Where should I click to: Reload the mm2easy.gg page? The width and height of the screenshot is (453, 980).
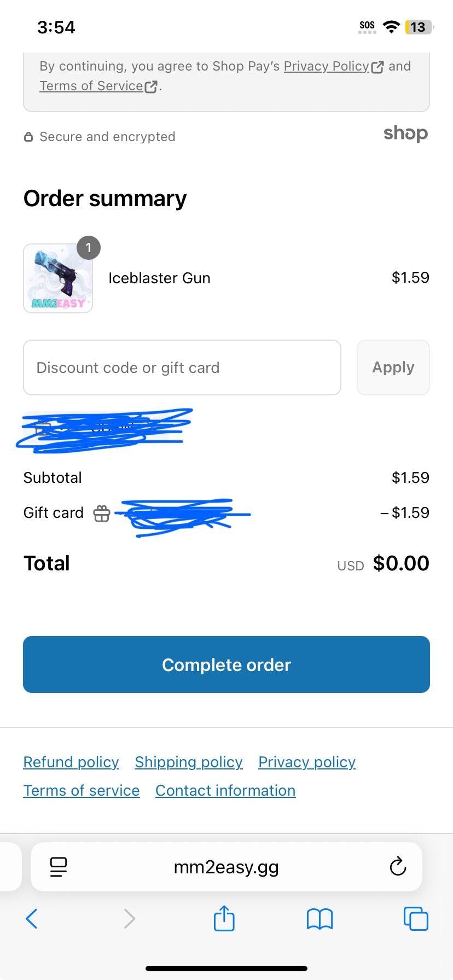(398, 867)
